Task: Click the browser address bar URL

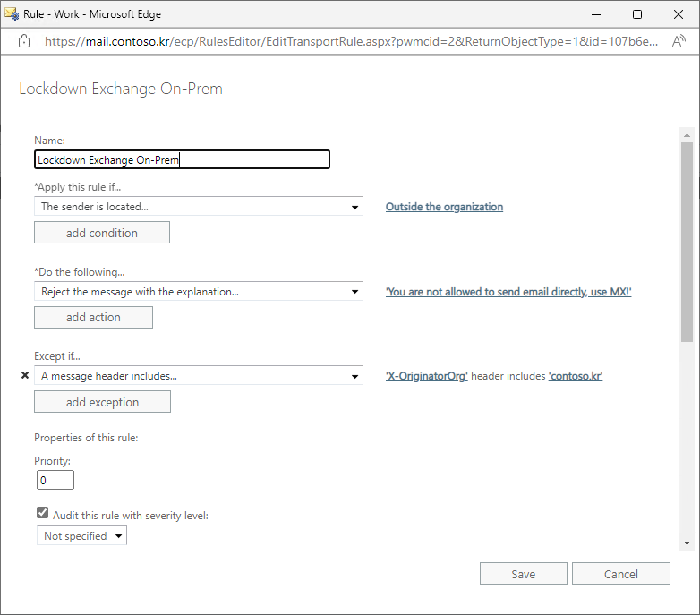Action: 351,41
